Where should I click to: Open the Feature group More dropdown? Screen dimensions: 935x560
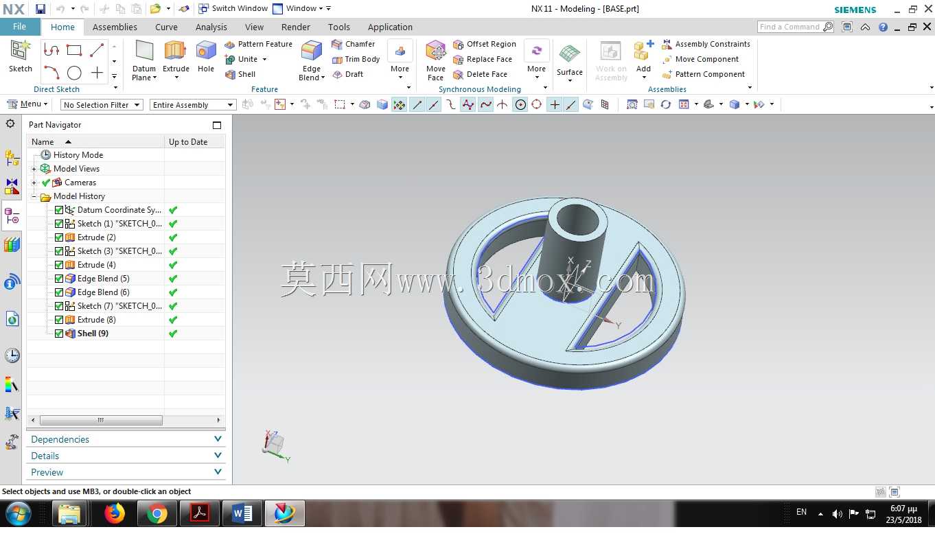tap(400, 60)
